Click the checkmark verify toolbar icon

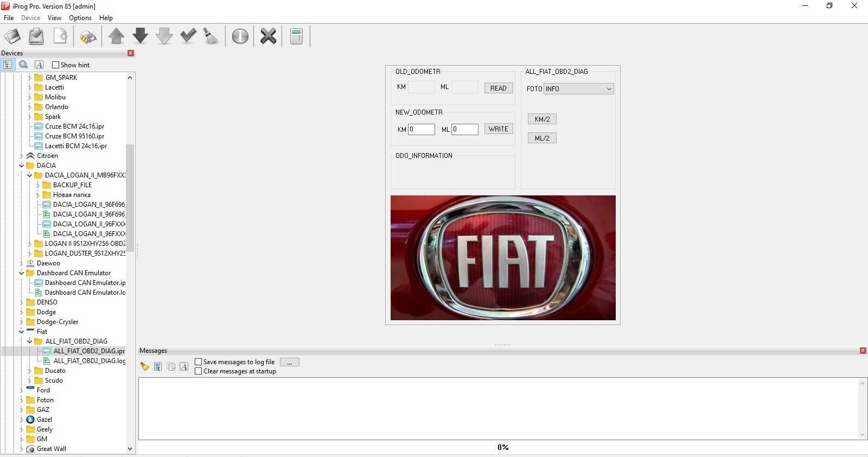click(188, 36)
